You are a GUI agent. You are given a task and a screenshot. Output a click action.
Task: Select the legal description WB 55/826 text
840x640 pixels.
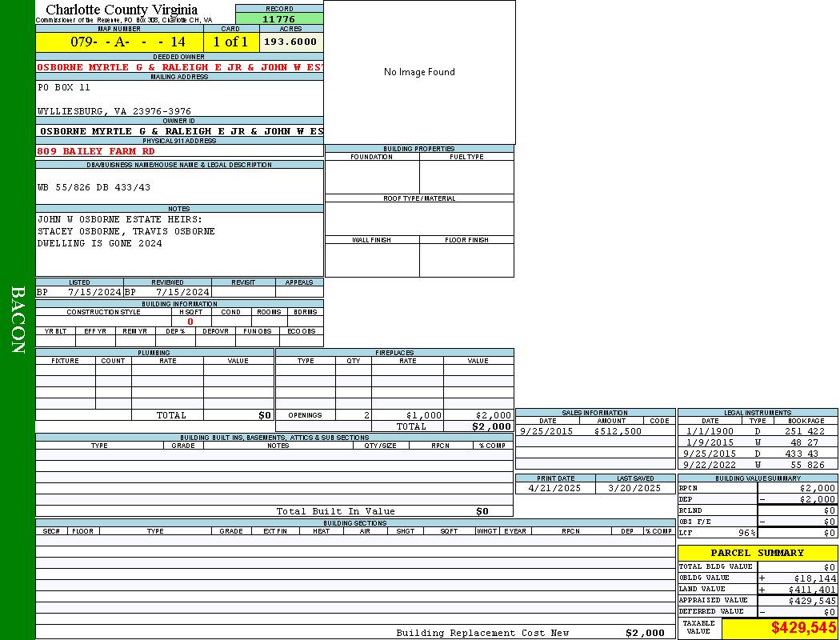(x=94, y=187)
